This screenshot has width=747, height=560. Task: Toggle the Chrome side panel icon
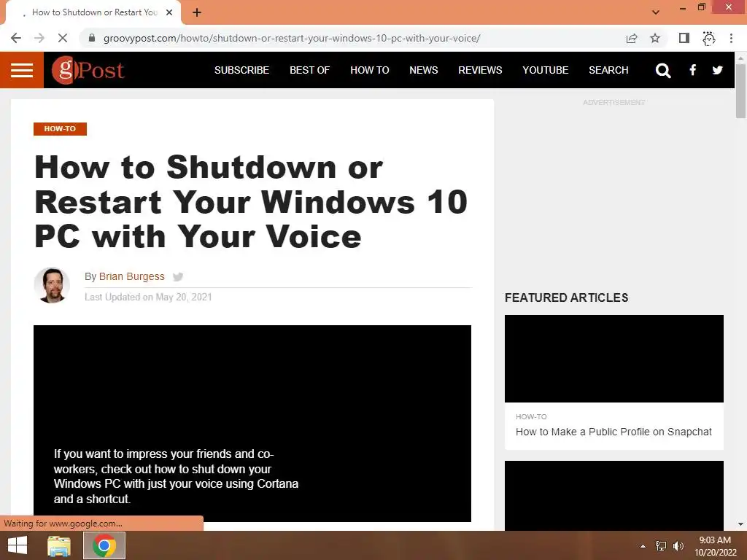coord(684,38)
